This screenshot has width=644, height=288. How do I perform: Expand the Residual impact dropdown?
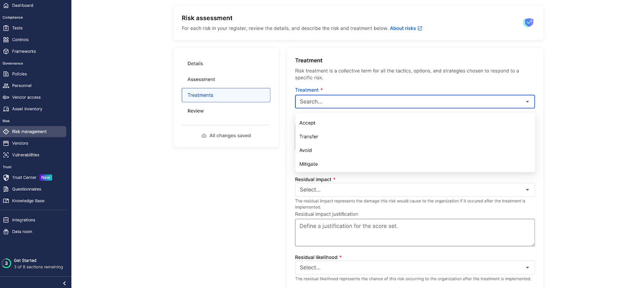click(415, 190)
